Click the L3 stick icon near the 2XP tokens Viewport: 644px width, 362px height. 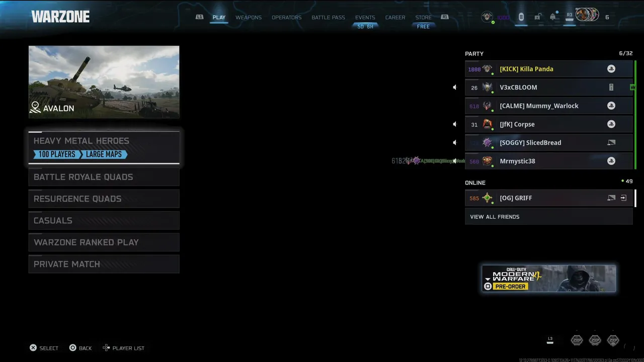pyautogui.click(x=550, y=340)
